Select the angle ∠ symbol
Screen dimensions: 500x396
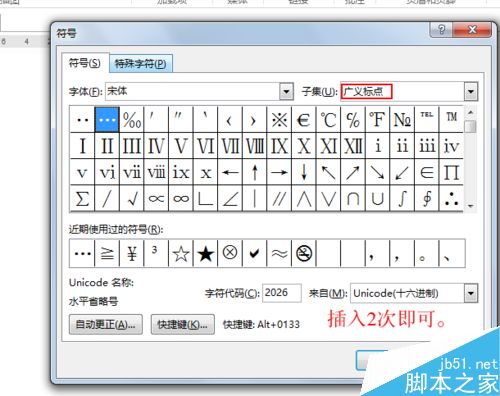tap(230, 199)
